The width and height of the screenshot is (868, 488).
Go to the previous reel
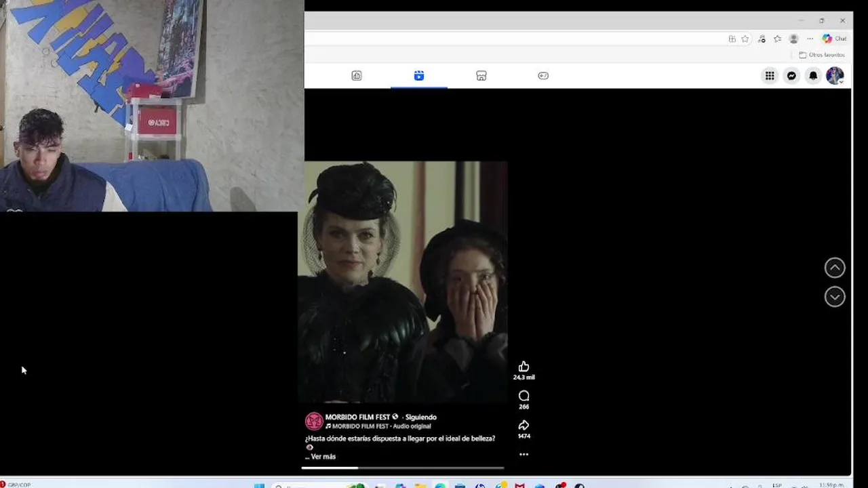click(835, 268)
